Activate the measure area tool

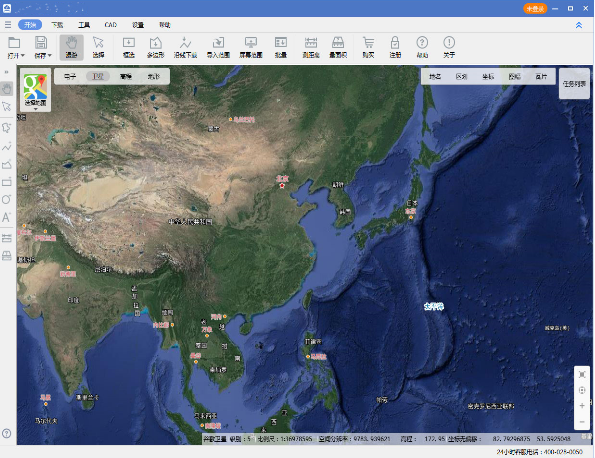[x=338, y=47]
